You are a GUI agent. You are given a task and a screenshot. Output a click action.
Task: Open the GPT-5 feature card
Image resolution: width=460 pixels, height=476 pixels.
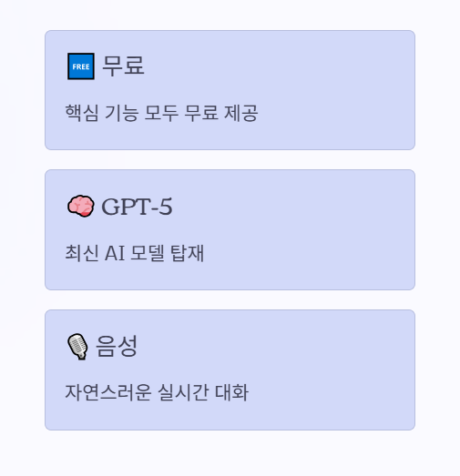230,229
